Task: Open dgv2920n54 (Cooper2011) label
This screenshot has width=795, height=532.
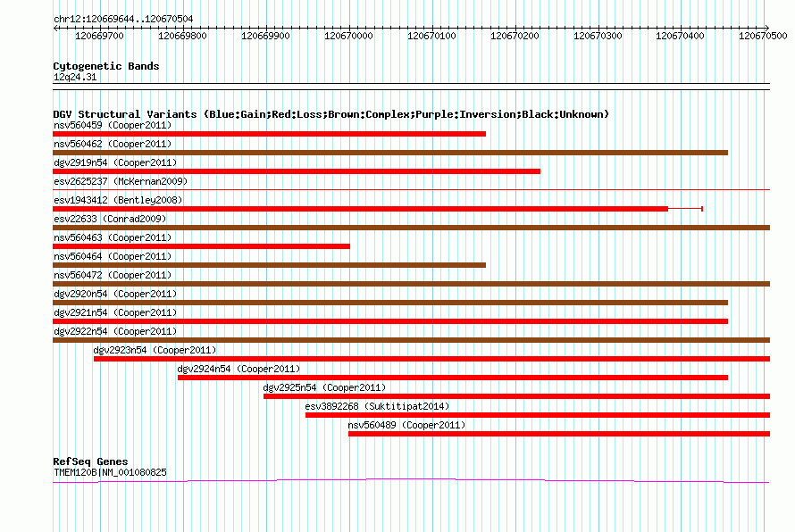Action: [115, 294]
